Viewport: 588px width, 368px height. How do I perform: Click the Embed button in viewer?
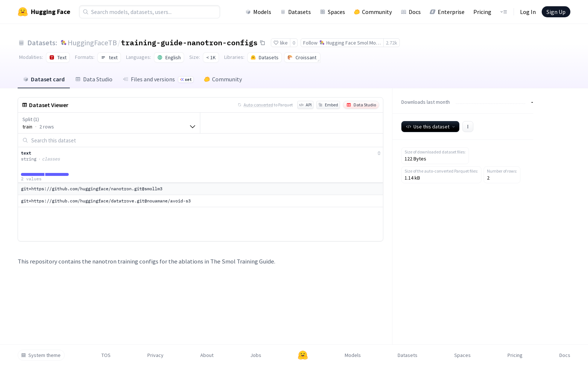[328, 105]
